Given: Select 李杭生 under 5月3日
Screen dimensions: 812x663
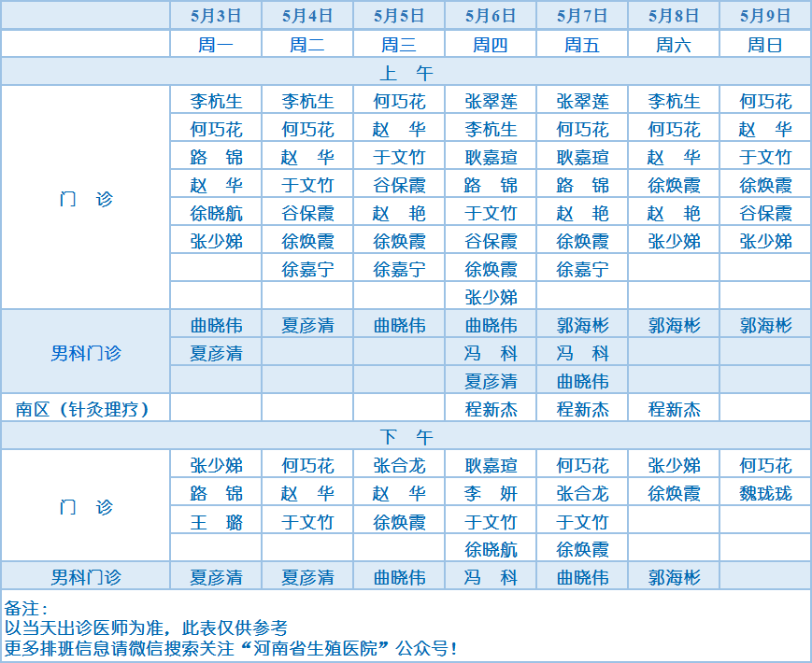Looking at the screenshot, I should pos(216,101).
